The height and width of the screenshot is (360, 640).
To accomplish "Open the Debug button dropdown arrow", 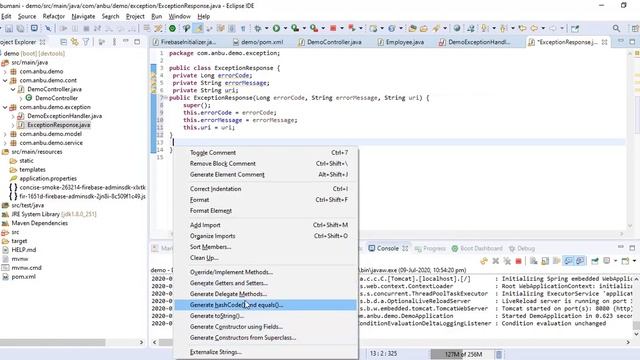I will (x=266, y=28).
